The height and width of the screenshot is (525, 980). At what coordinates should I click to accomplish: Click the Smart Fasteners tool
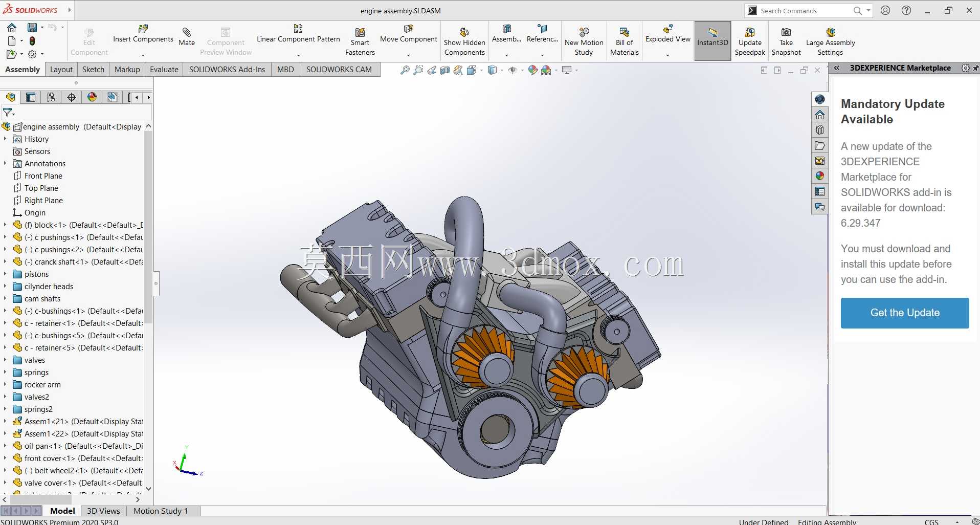(x=360, y=41)
